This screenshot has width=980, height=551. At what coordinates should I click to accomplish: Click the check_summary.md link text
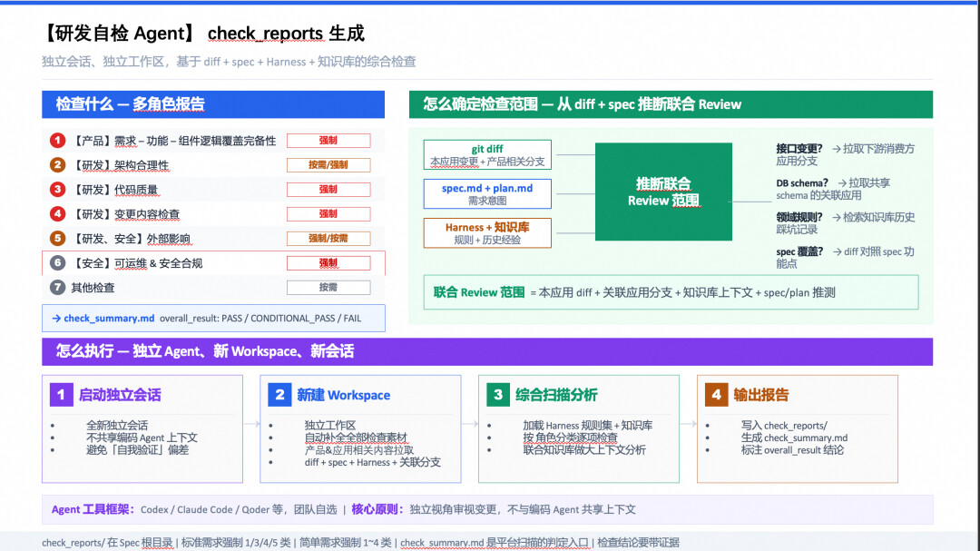tap(109, 319)
